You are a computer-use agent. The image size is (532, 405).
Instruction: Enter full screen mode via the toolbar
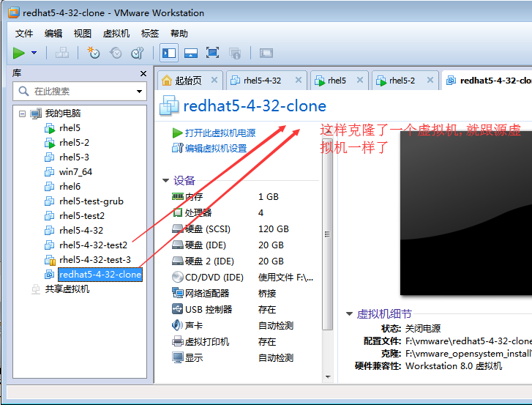click(x=212, y=53)
